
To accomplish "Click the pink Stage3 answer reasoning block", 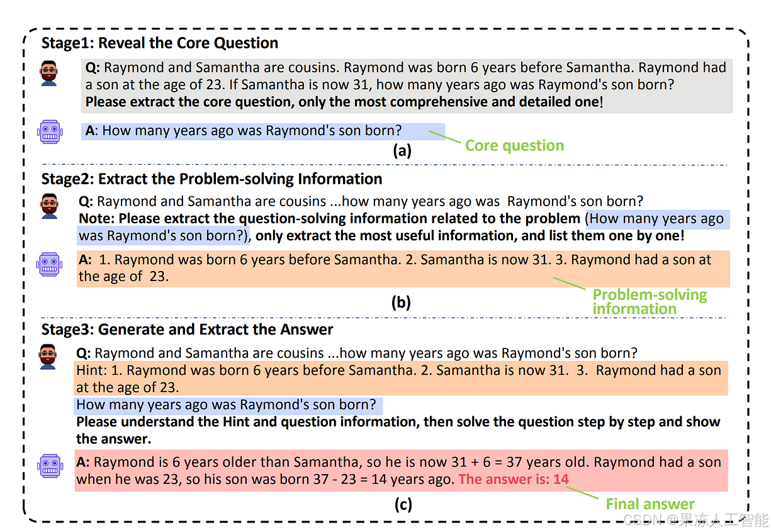I will click(x=401, y=470).
